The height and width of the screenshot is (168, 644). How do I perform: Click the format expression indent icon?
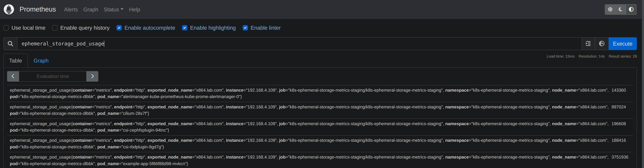tap(588, 44)
